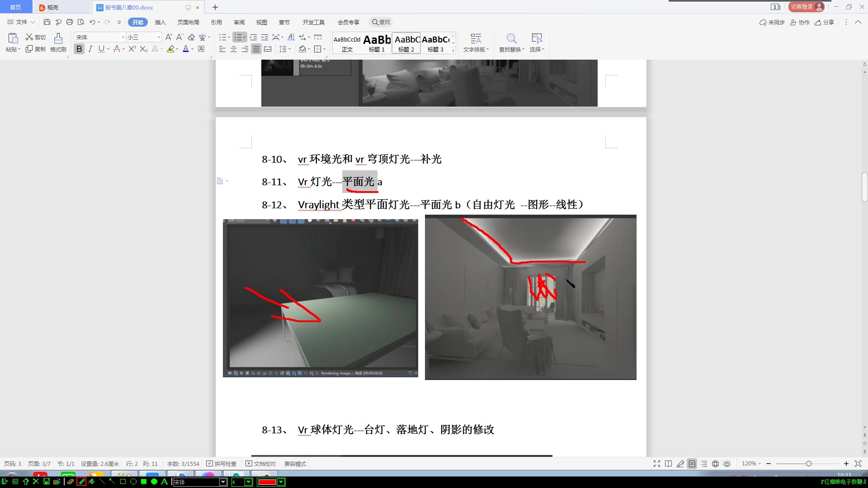Switch to page layout view
Image resolution: width=868 pixels, height=488 pixels.
pyautogui.click(x=692, y=464)
